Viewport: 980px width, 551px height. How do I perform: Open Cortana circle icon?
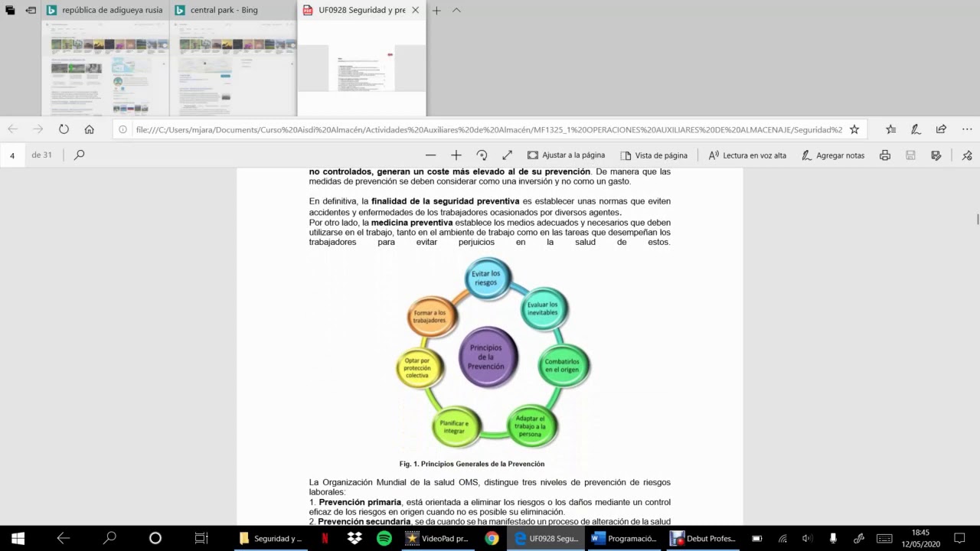[155, 538]
